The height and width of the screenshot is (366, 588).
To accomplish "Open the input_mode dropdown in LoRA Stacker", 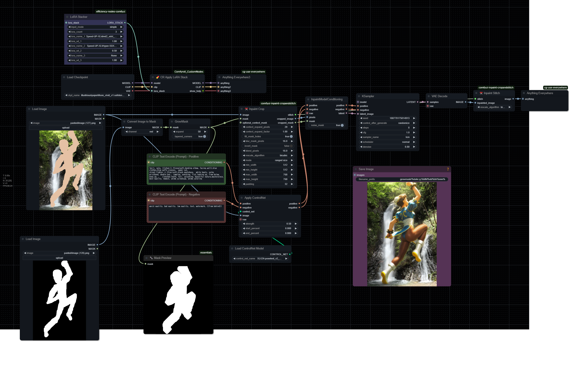I will pos(96,27).
